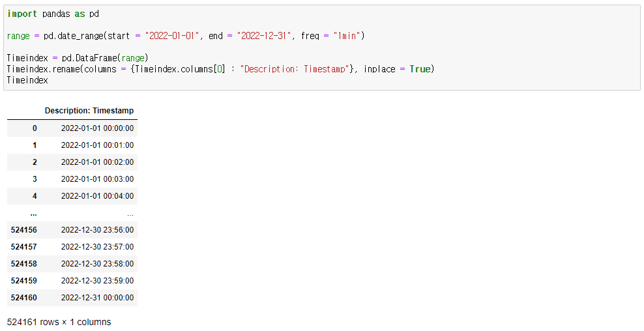The image size is (644, 331).
Task: Click the 'True' keyword in code
Action: (x=420, y=69)
